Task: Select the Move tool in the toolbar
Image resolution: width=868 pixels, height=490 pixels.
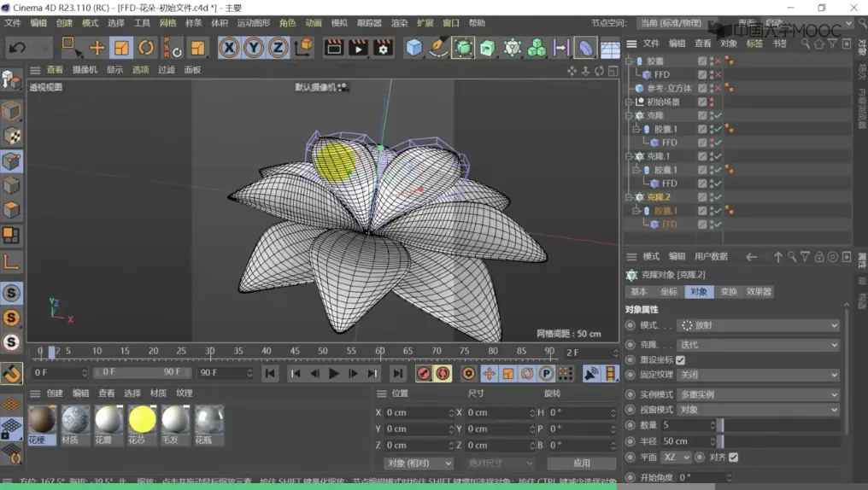Action: (x=97, y=48)
